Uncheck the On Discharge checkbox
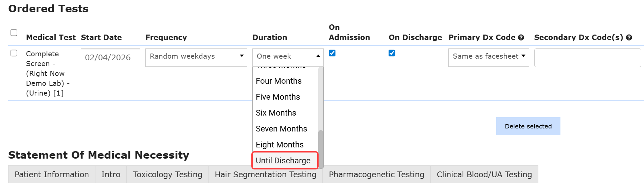This screenshot has width=644, height=183. click(x=392, y=53)
